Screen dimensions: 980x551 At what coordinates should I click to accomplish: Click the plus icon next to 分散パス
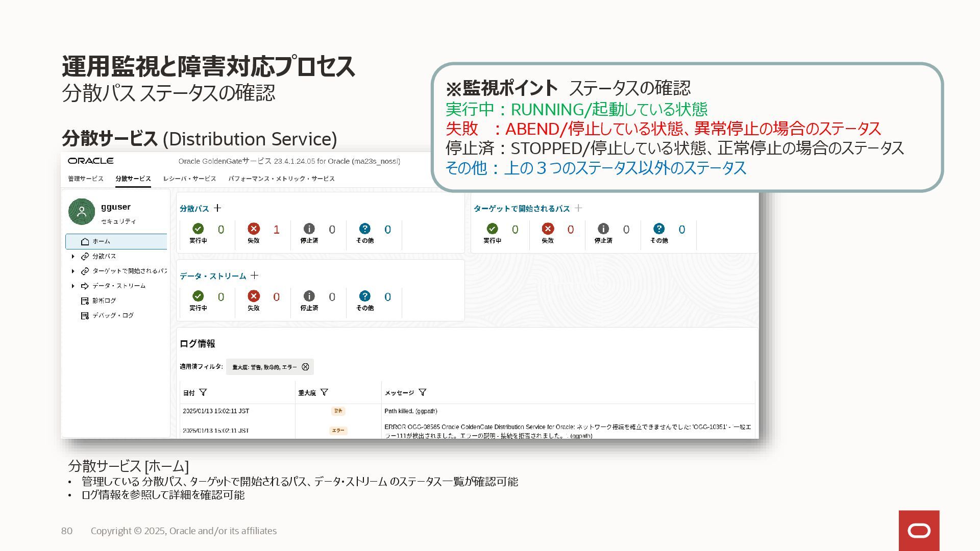tap(217, 208)
